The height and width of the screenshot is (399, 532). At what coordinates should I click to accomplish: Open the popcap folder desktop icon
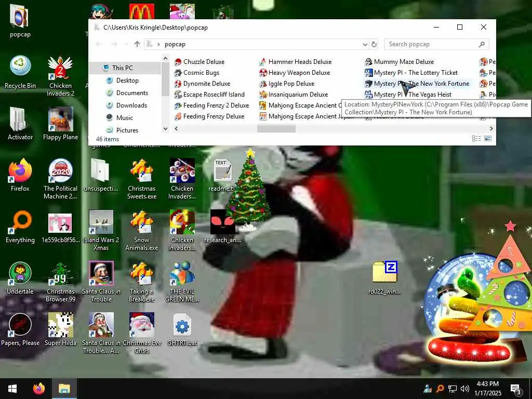pos(20,20)
